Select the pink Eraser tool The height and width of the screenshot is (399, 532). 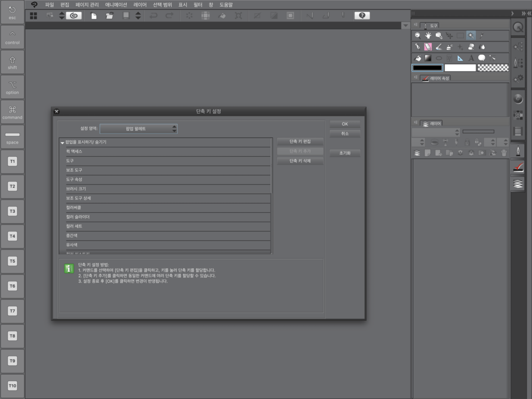click(x=428, y=47)
